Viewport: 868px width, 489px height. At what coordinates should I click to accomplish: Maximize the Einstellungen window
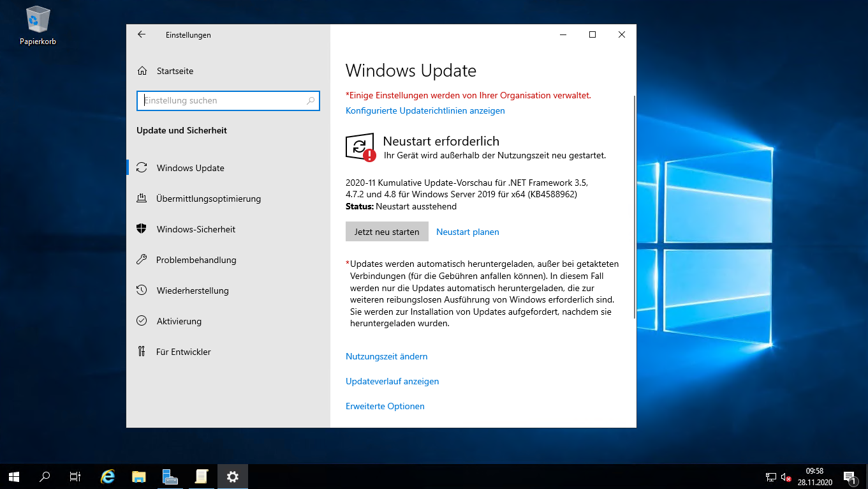point(592,34)
